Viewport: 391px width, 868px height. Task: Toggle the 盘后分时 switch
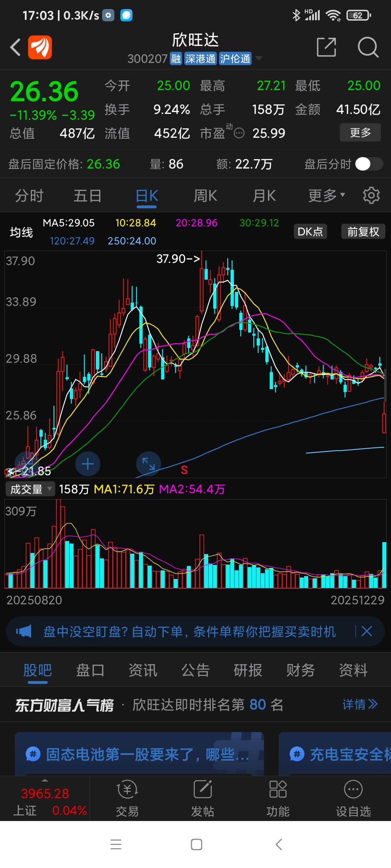click(369, 164)
